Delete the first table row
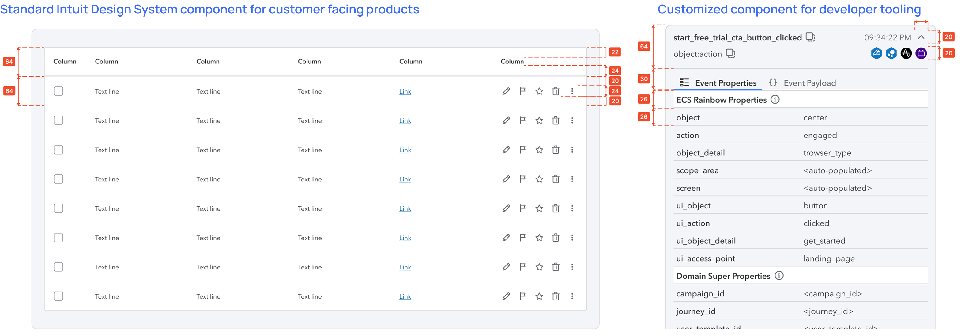The image size is (980, 336). [x=556, y=91]
